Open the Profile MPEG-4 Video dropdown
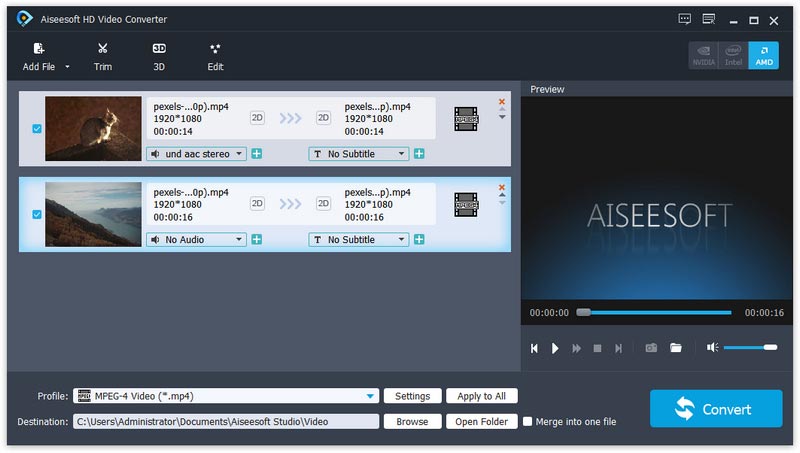Screen dimensions: 800x453 click(226, 396)
